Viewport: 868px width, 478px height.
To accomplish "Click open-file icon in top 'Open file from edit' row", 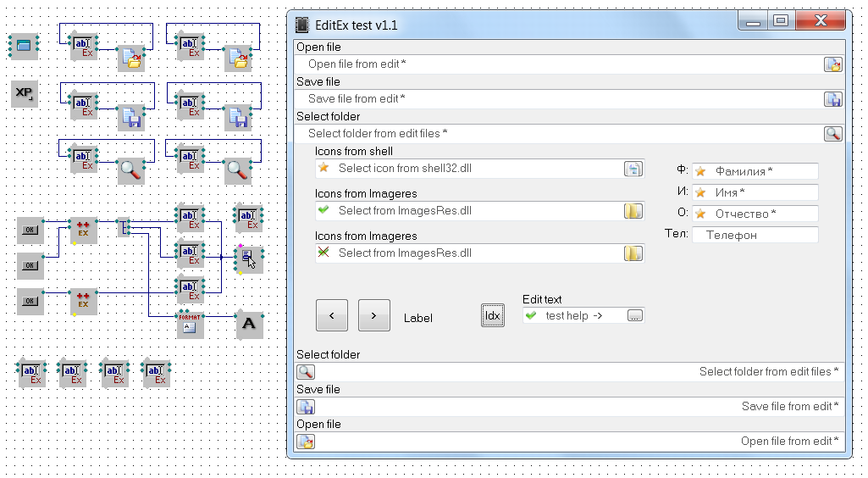I will pos(832,64).
